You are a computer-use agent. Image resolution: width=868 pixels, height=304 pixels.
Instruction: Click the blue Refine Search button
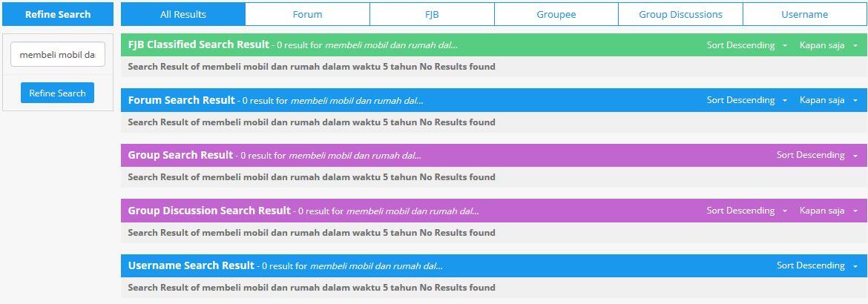(x=57, y=93)
